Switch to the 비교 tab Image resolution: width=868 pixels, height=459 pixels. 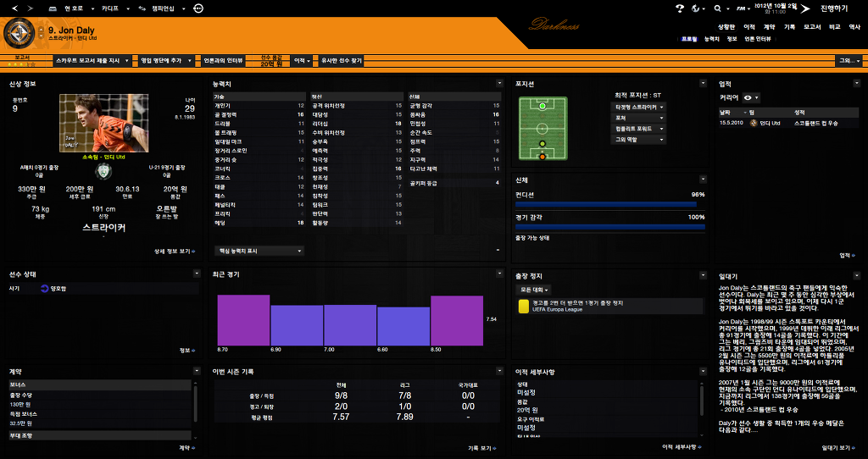click(835, 26)
